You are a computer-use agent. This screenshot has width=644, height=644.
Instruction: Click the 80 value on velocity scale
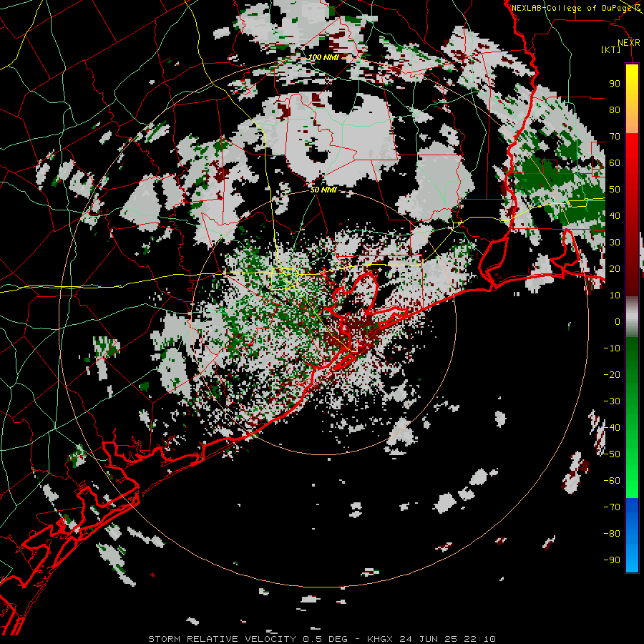(615, 109)
